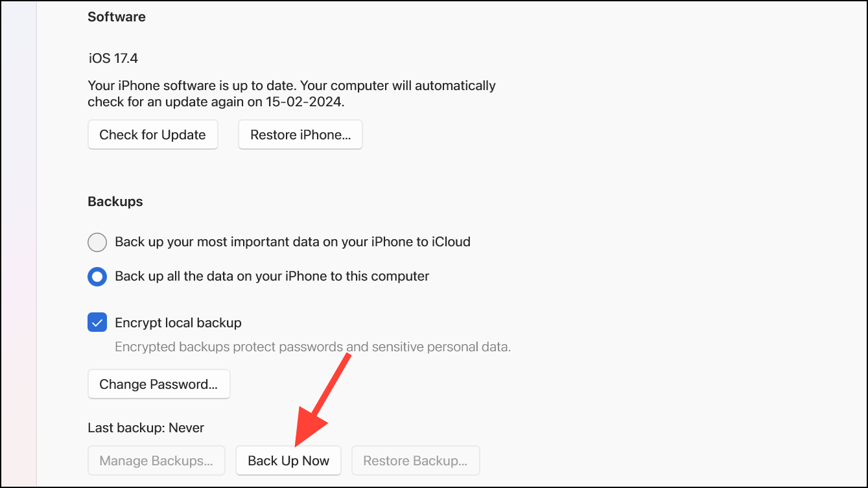Open the Change Password dialog
The width and height of the screenshot is (868, 488).
pos(158,384)
